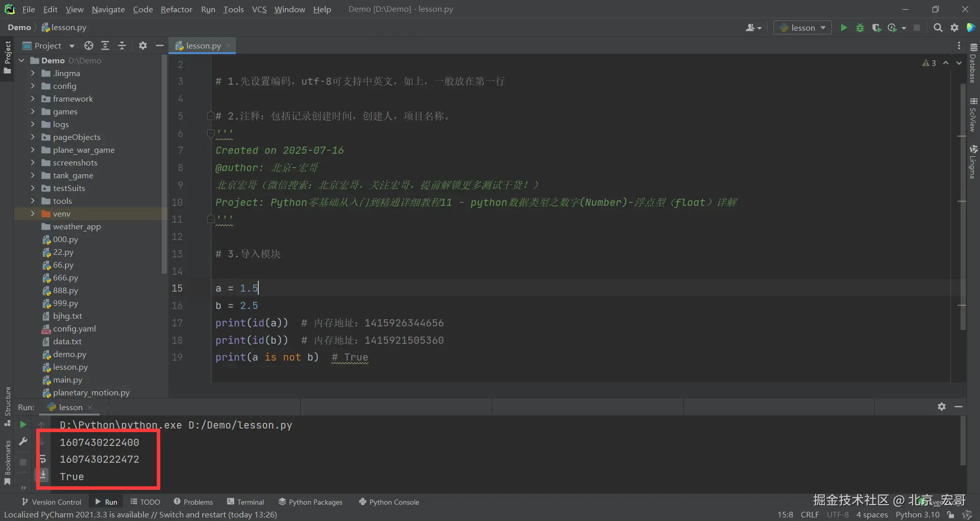Viewport: 980px width, 521px height.
Task: Toggle soft-wrap in the Run console
Action: coord(43,459)
